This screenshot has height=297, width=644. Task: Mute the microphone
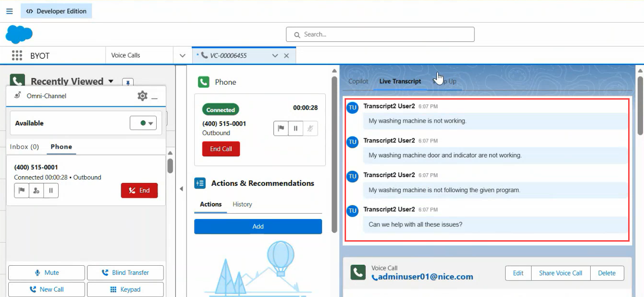pos(47,272)
